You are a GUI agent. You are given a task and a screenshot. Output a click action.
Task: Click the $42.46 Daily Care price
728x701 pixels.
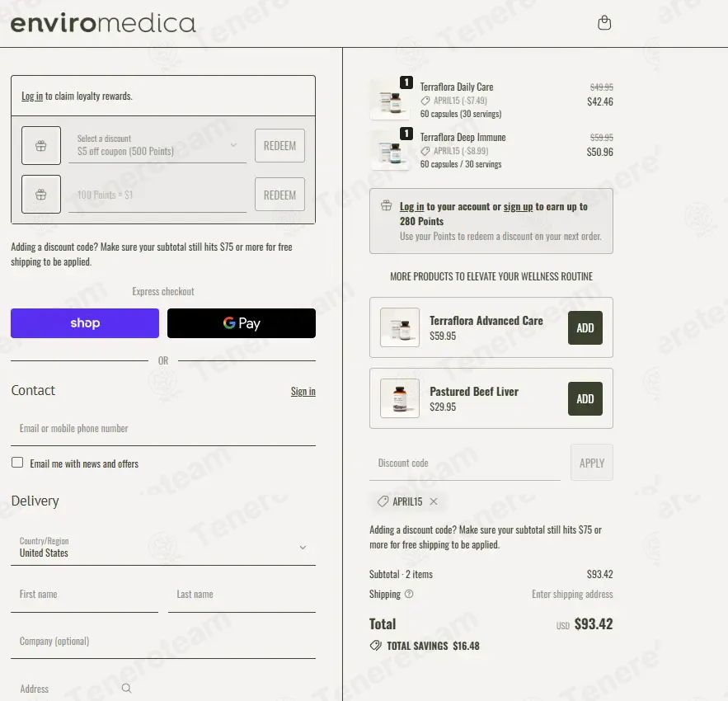(x=600, y=101)
